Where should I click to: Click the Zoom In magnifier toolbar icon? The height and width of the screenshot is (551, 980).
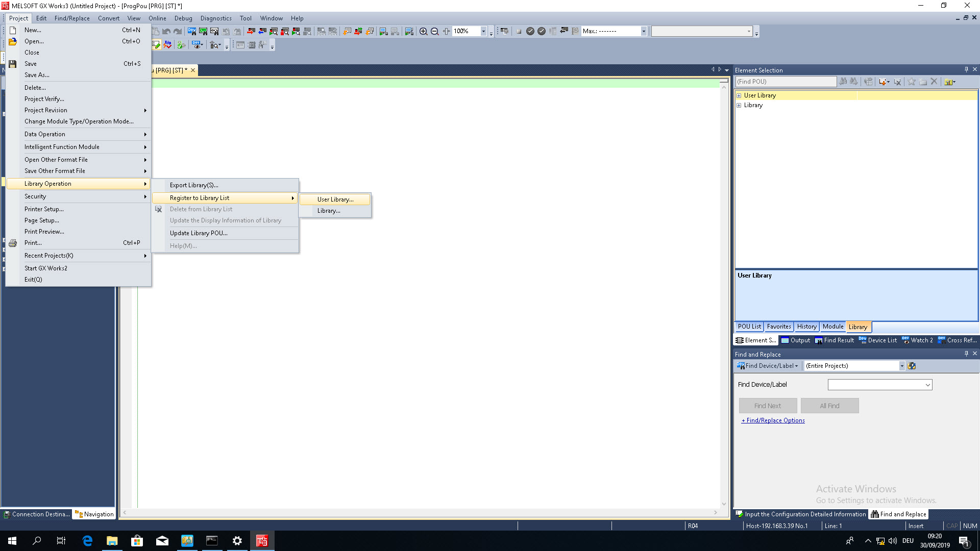point(423,32)
